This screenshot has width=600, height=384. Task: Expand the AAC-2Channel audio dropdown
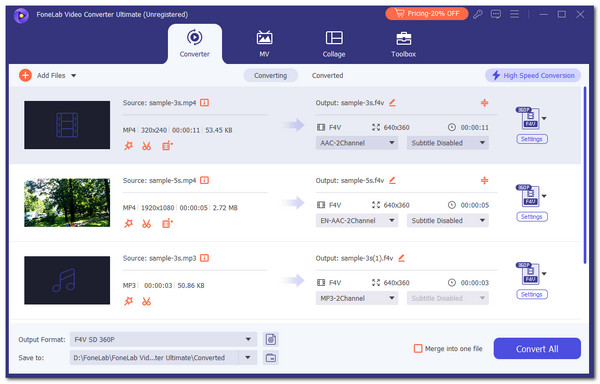(x=357, y=143)
